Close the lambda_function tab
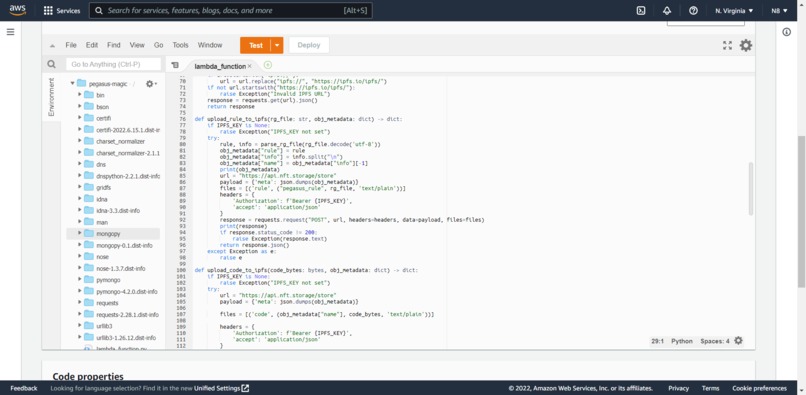This screenshot has height=395, width=806. pyautogui.click(x=249, y=66)
